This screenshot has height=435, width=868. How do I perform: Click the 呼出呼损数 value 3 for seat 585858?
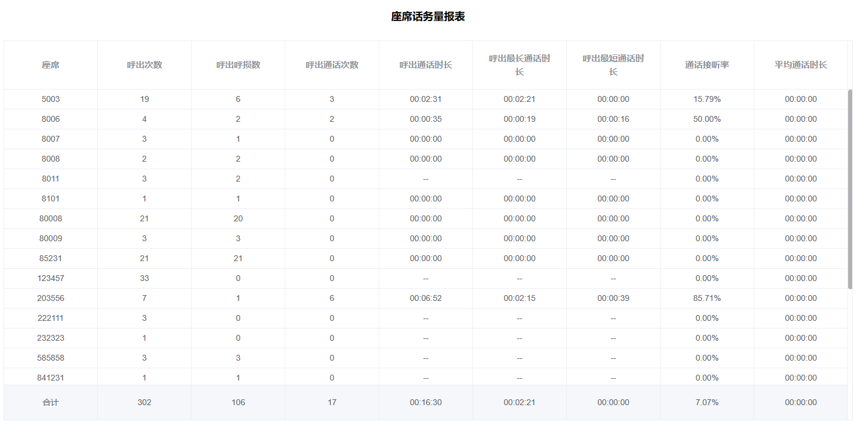(x=238, y=358)
